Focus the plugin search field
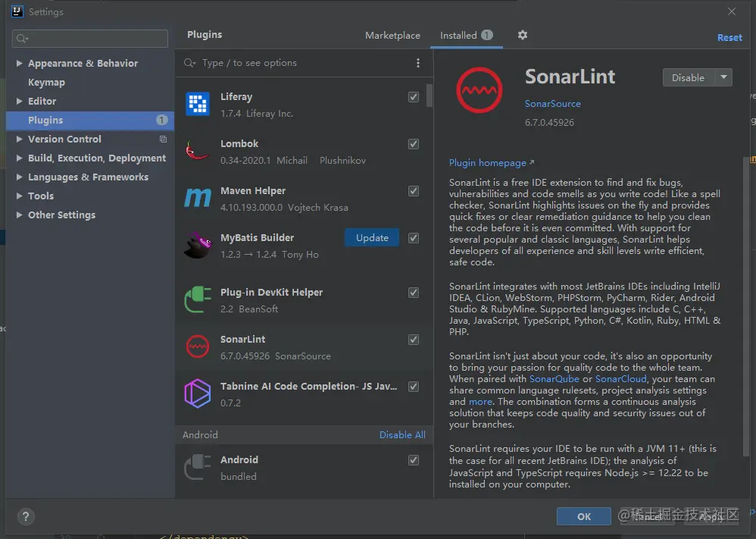 pyautogui.click(x=303, y=63)
